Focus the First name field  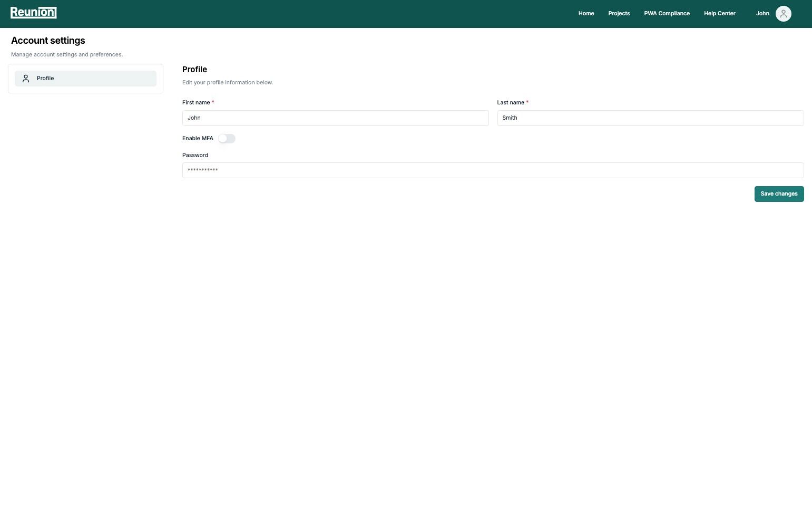click(x=335, y=118)
